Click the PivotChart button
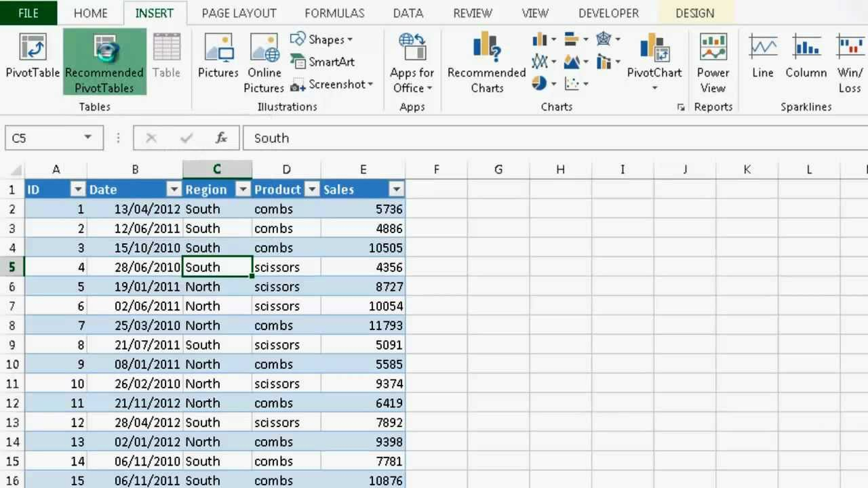The width and height of the screenshot is (868, 488). [x=654, y=56]
